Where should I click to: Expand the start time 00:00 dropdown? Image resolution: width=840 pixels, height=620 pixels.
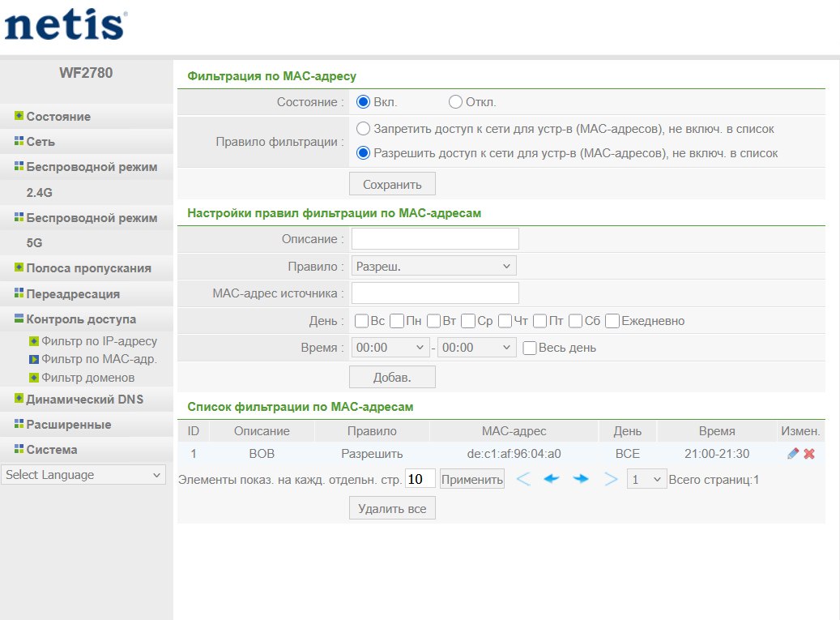point(390,348)
